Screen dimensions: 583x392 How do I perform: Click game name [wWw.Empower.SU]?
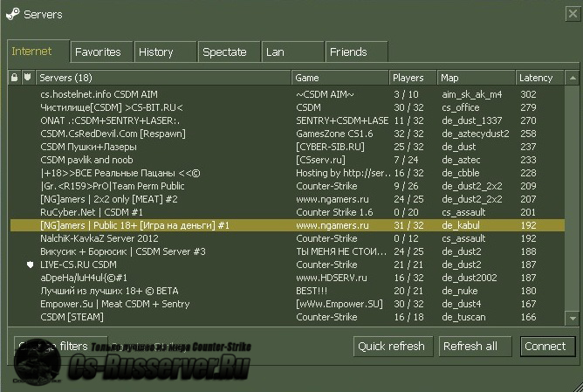tap(340, 304)
